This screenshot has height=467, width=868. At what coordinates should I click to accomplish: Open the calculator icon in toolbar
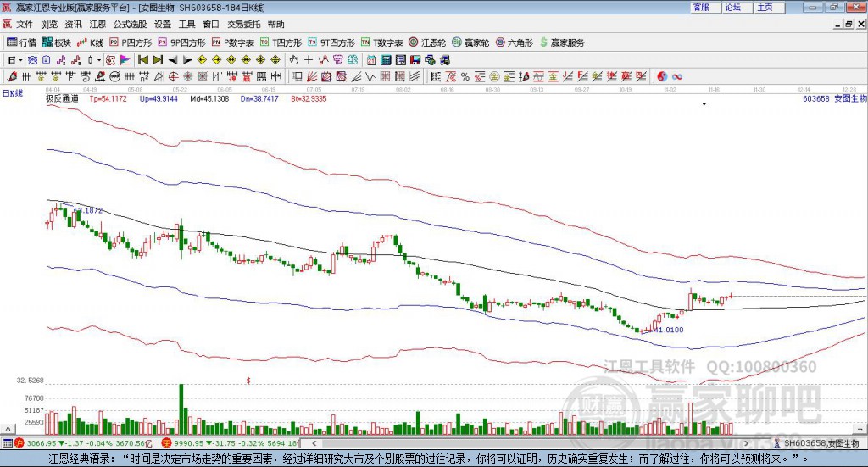(x=387, y=60)
